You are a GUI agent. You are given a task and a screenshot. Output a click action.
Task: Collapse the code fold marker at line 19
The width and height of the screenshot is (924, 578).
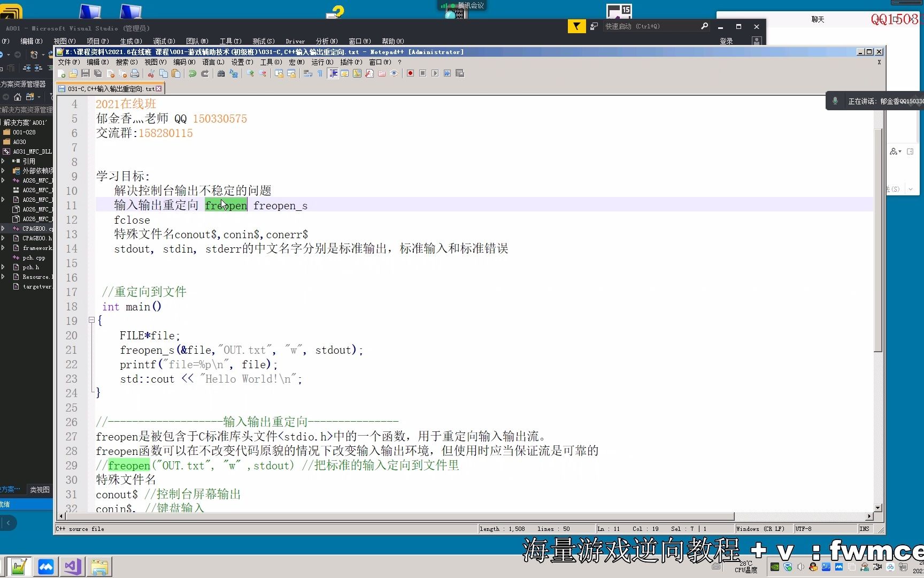[x=91, y=320]
